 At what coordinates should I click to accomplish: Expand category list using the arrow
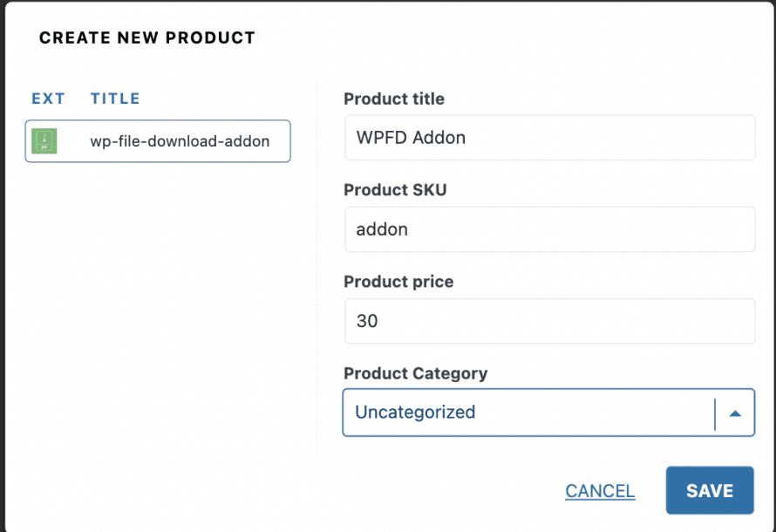[735, 413]
